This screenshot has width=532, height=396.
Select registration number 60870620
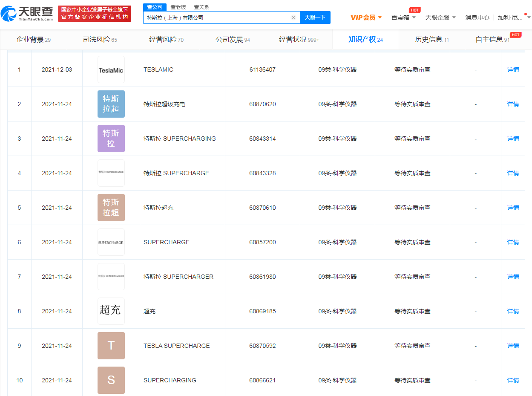coord(262,104)
